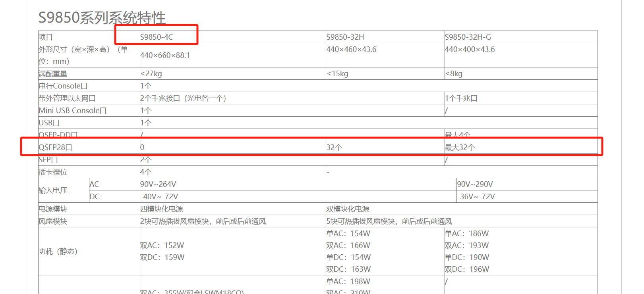Click the heading "S9850系列系统特性"

(x=102, y=18)
